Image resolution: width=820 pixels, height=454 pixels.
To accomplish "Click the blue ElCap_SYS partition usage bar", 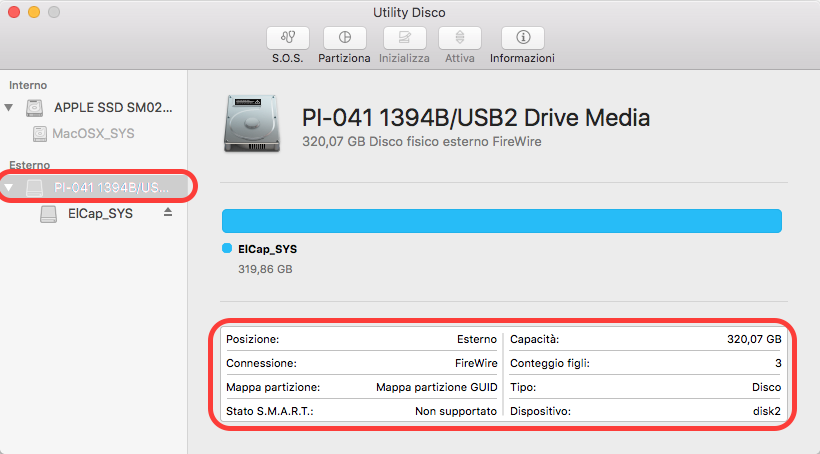I will [x=502, y=221].
